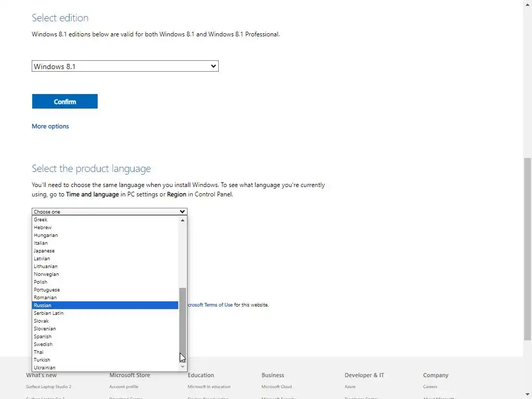532x399 pixels.
Task: Click the blue Confirm button
Action: click(65, 101)
